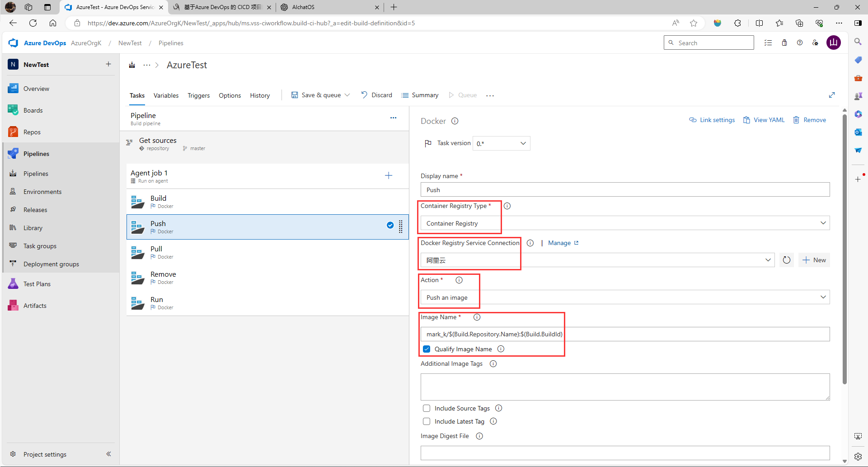The image size is (868, 467).
Task: Click the Azure DevOps logo
Action: 14,43
